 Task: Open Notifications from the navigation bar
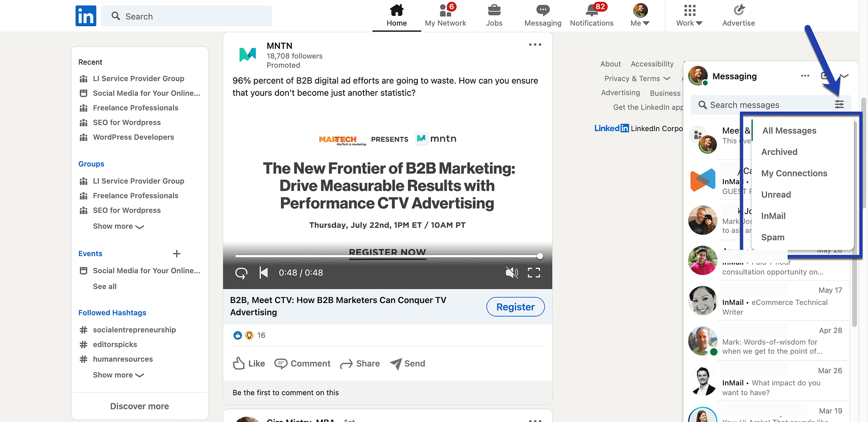[x=591, y=10]
